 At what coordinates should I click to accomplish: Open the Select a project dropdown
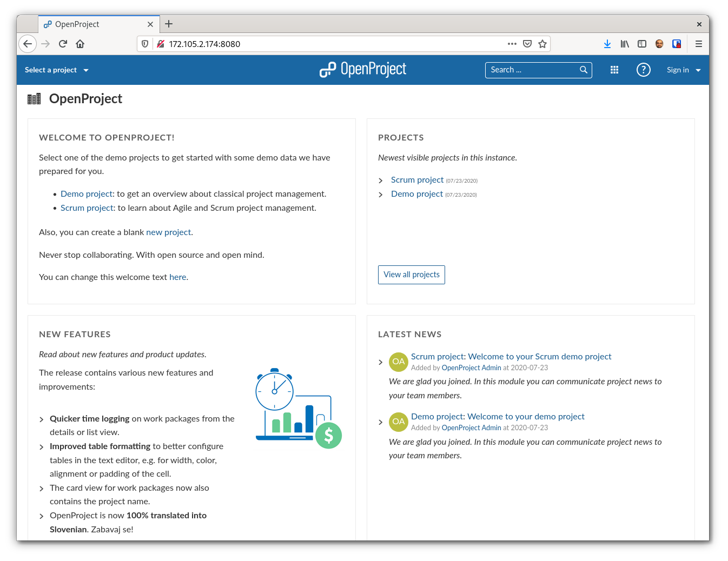point(57,70)
